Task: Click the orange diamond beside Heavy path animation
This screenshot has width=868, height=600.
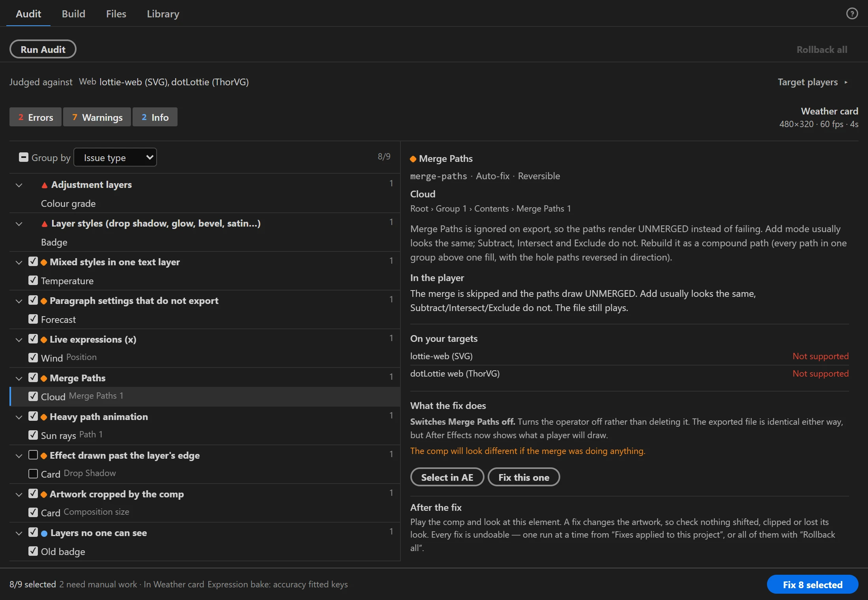Action: coord(44,417)
